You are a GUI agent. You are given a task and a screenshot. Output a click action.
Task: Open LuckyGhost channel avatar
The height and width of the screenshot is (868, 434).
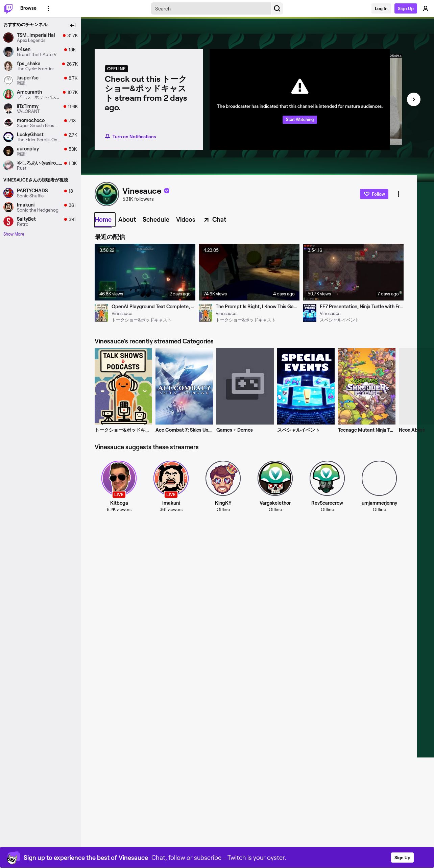tap(8, 137)
